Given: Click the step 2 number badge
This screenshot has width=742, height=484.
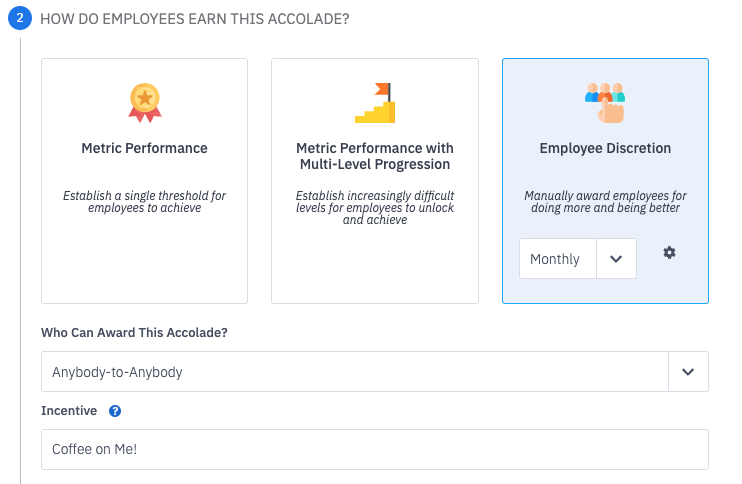Looking at the screenshot, I should [x=20, y=19].
